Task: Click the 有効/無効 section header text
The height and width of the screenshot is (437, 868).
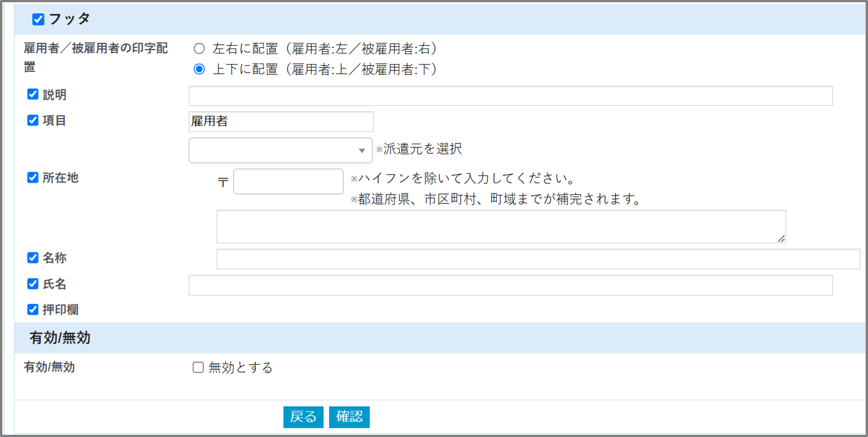Action: coord(60,338)
